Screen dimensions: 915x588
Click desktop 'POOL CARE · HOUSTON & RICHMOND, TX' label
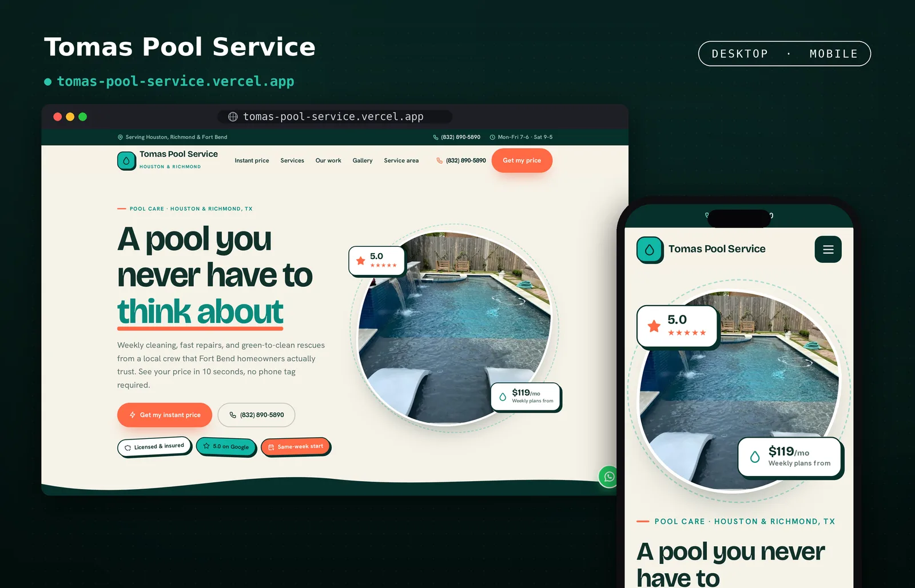[191, 209]
